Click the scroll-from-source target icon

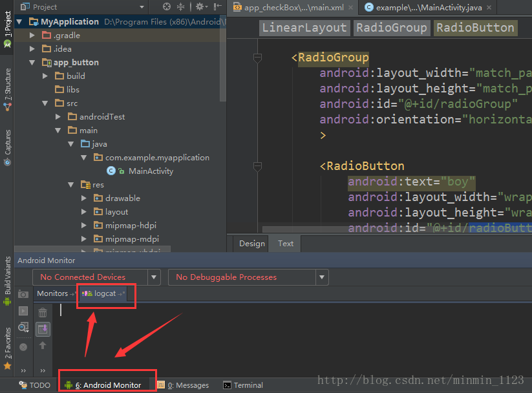point(166,6)
